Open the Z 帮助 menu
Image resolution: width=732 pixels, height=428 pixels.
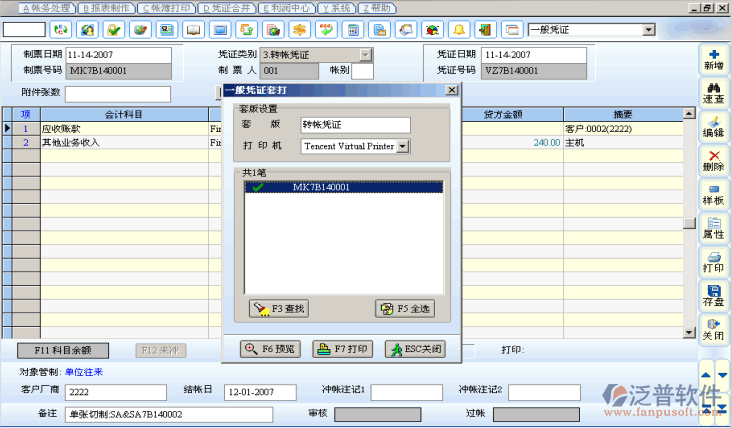(377, 8)
